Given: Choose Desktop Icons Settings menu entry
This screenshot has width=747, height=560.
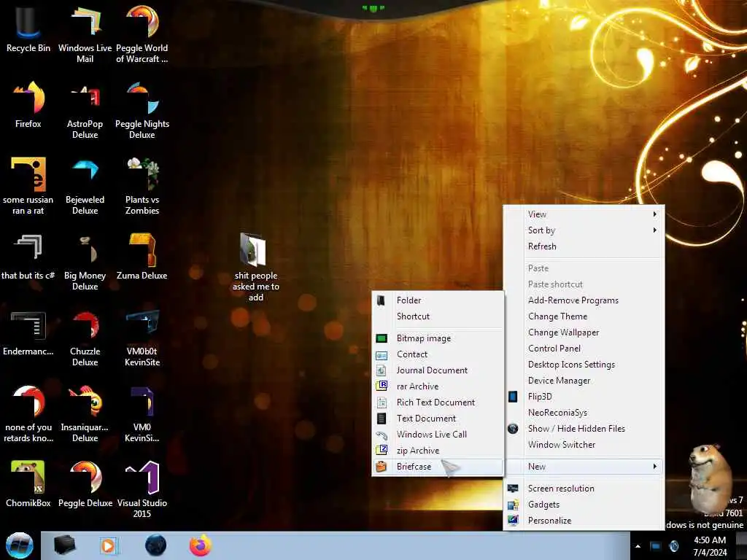Looking at the screenshot, I should coord(584,365).
